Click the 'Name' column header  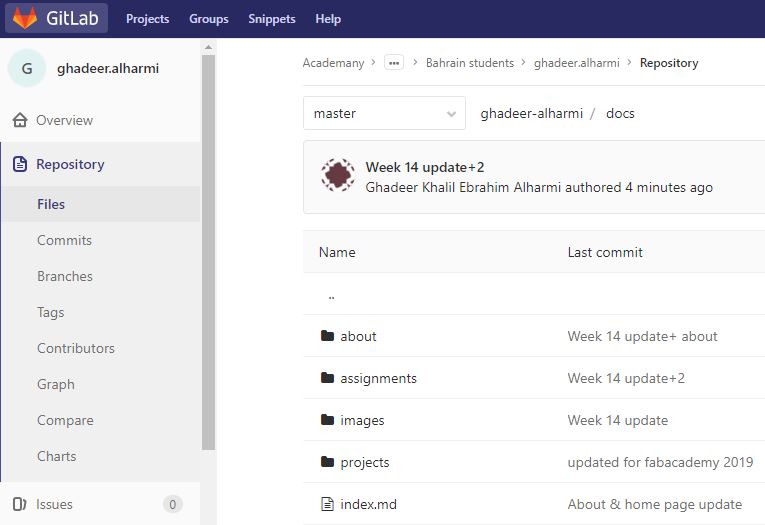pos(337,252)
